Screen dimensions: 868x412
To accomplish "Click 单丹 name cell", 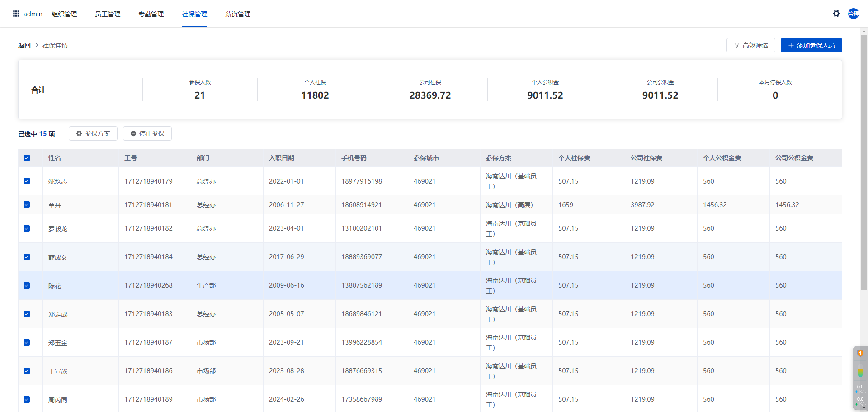I will point(55,205).
